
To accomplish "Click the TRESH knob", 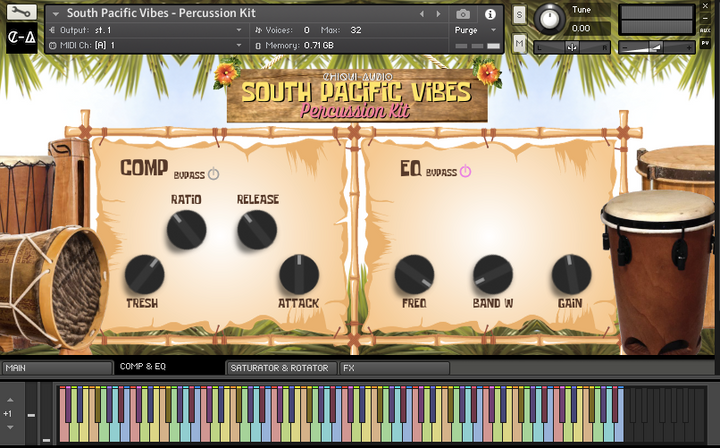I will click(x=144, y=274).
